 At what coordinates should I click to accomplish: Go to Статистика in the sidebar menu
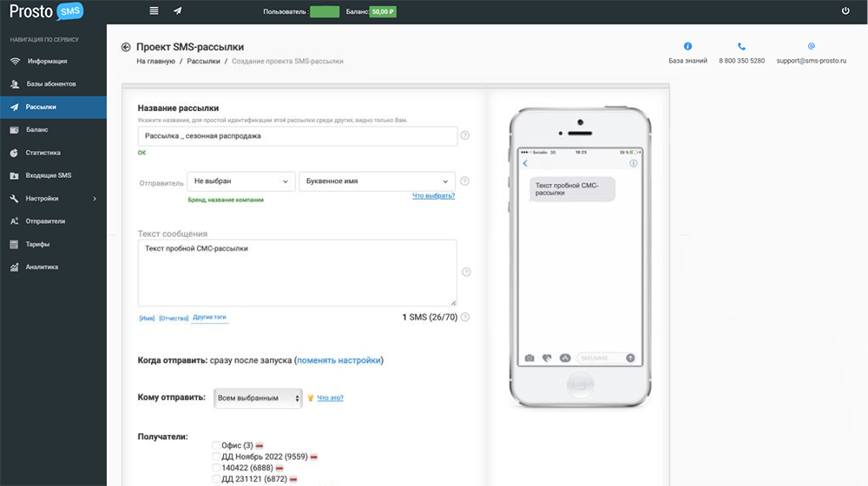click(x=43, y=153)
